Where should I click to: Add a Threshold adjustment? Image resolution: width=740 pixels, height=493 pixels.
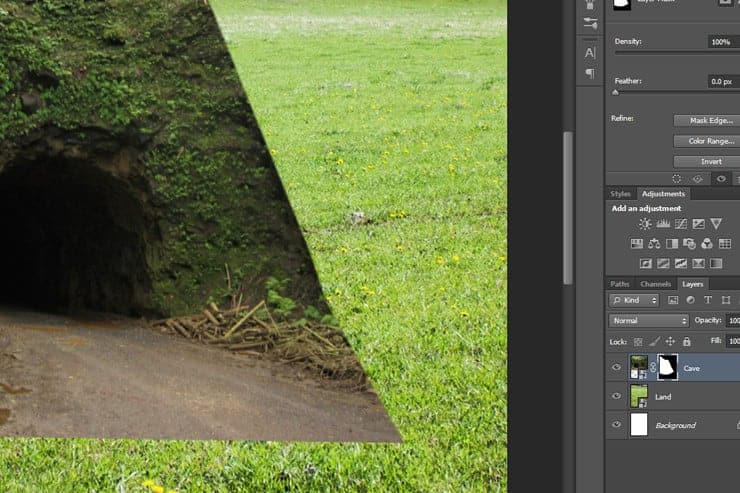tap(681, 263)
